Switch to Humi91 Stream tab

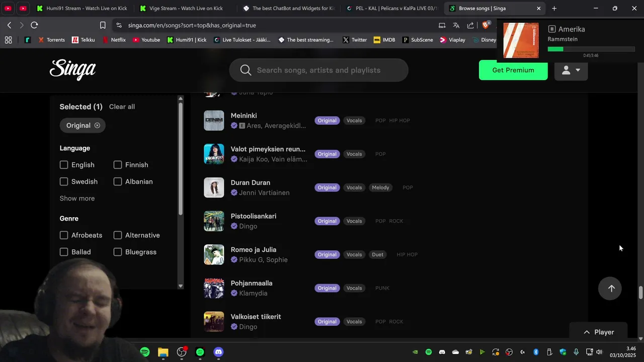coord(82,9)
